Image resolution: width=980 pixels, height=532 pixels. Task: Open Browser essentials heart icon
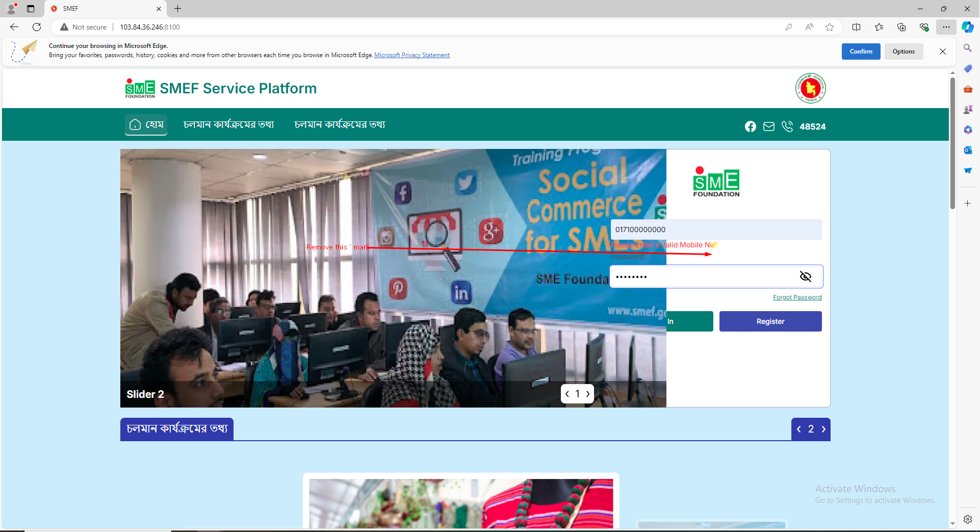(x=924, y=27)
